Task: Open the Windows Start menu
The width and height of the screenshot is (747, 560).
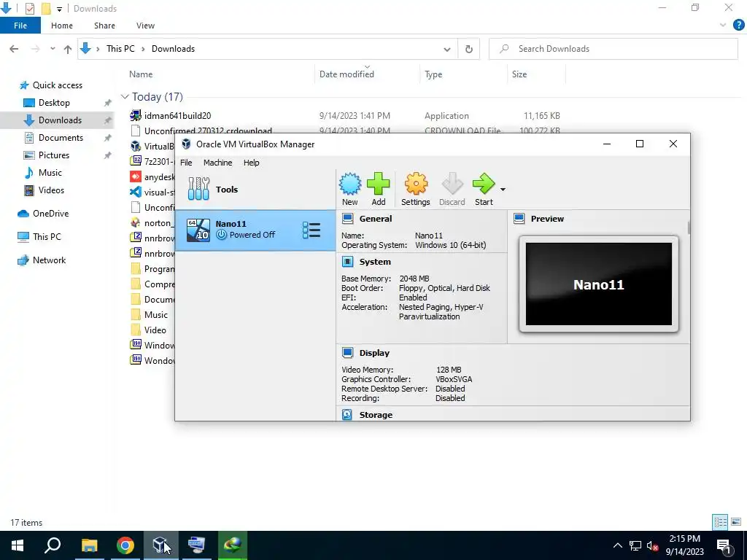Action: click(x=18, y=545)
